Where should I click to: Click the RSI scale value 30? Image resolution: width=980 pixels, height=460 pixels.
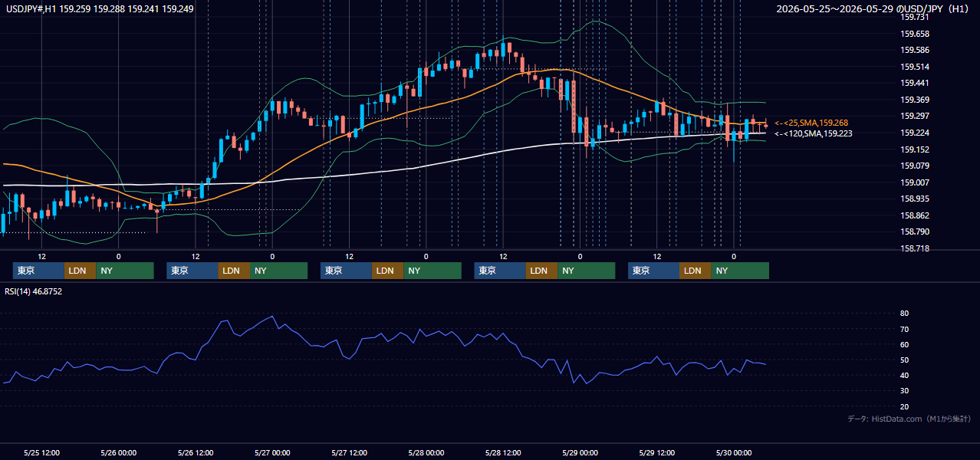point(905,390)
